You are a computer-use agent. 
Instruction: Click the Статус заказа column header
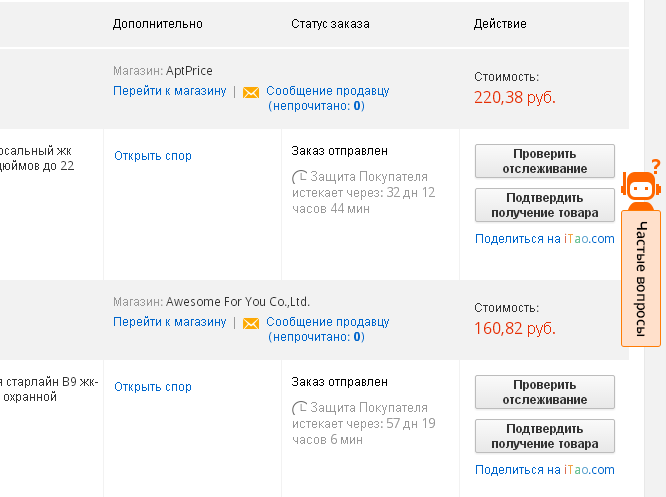pos(330,24)
